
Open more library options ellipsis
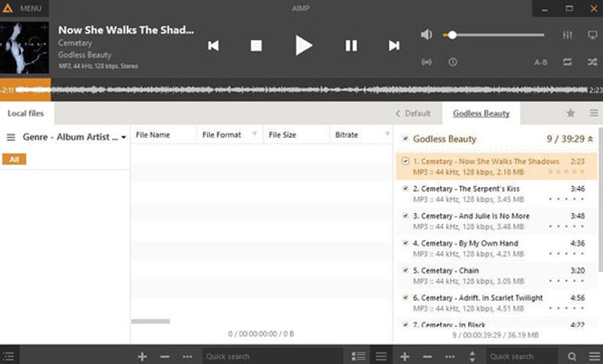tap(187, 356)
